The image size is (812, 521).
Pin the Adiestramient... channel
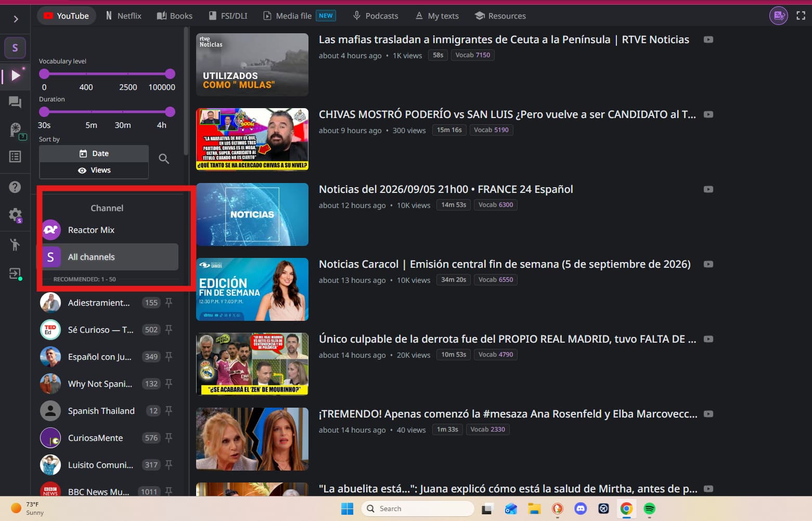point(169,303)
